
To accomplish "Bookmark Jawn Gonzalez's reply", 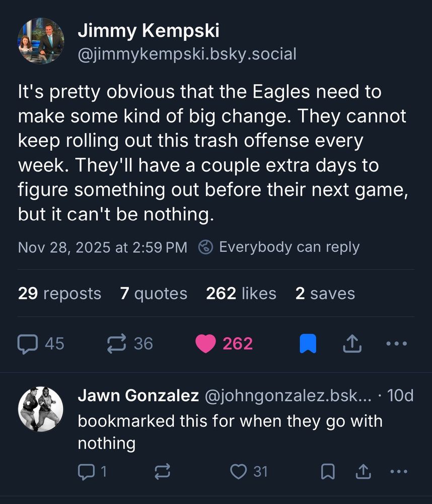I will [328, 472].
